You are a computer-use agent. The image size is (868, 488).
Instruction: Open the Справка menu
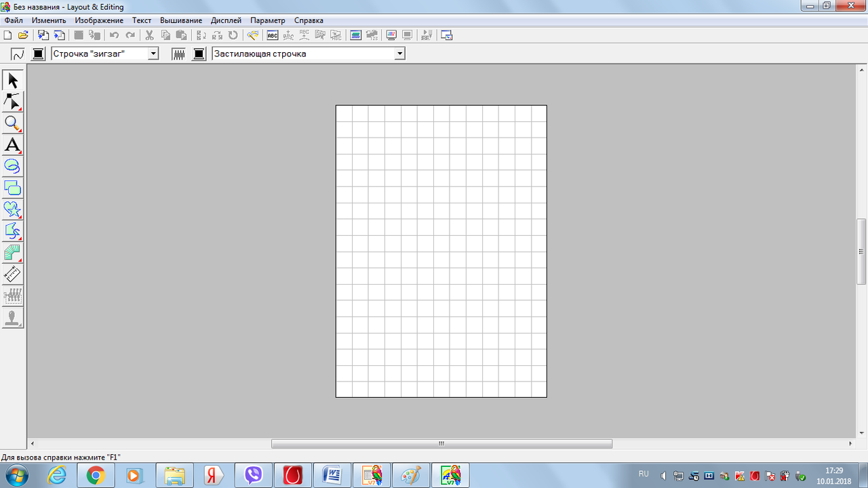point(309,20)
